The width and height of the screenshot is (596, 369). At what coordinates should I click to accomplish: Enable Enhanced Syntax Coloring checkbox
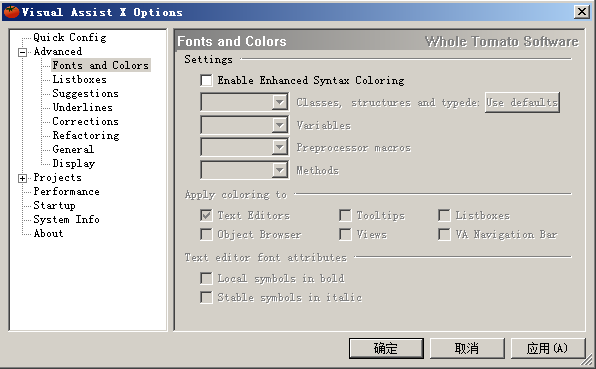206,80
